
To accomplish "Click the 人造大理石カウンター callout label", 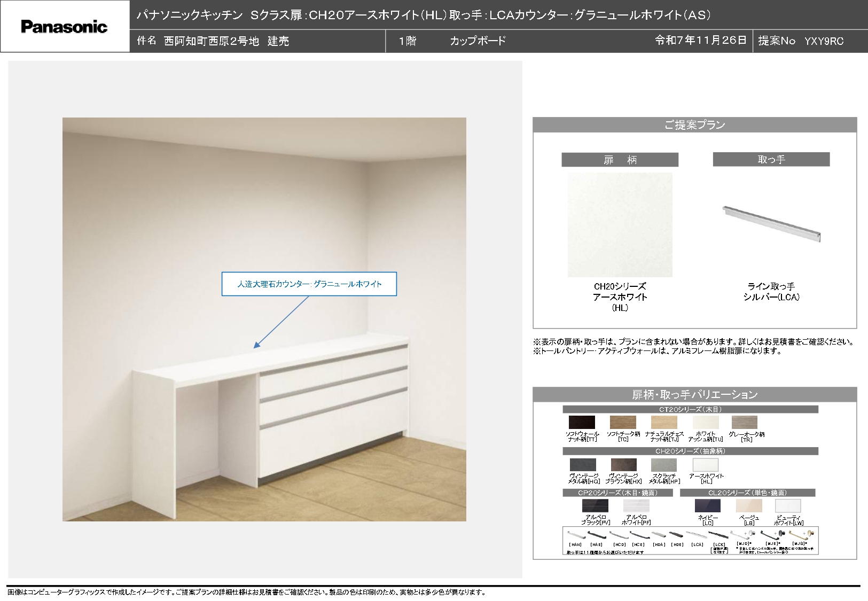I will (x=309, y=284).
